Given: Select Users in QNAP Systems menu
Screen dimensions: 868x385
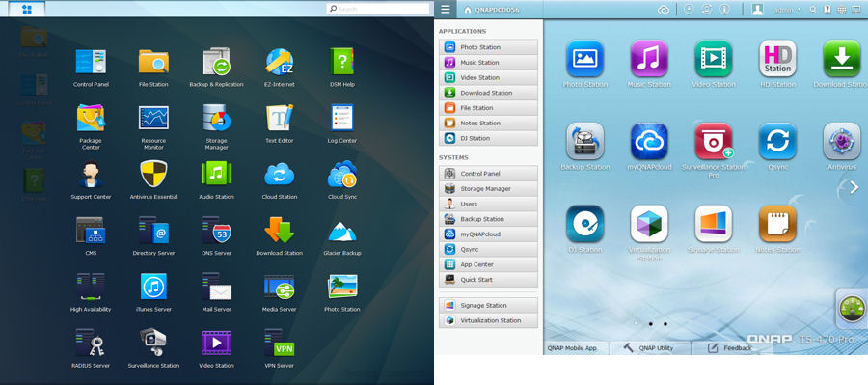Looking at the screenshot, I should coord(488,204).
